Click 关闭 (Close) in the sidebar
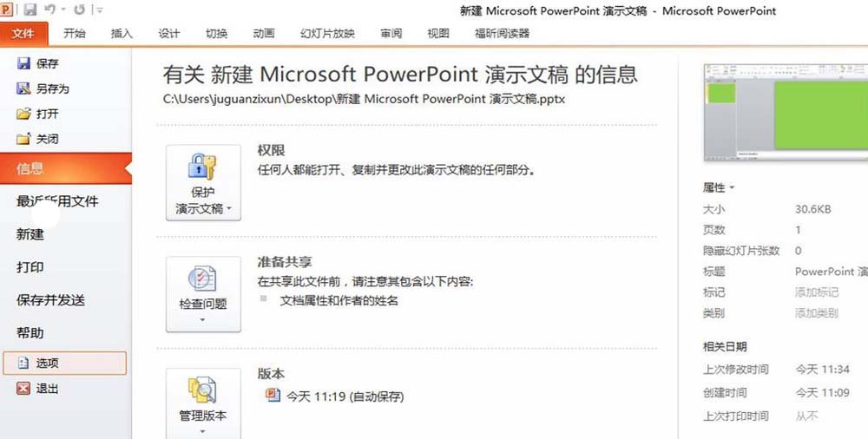 37,139
